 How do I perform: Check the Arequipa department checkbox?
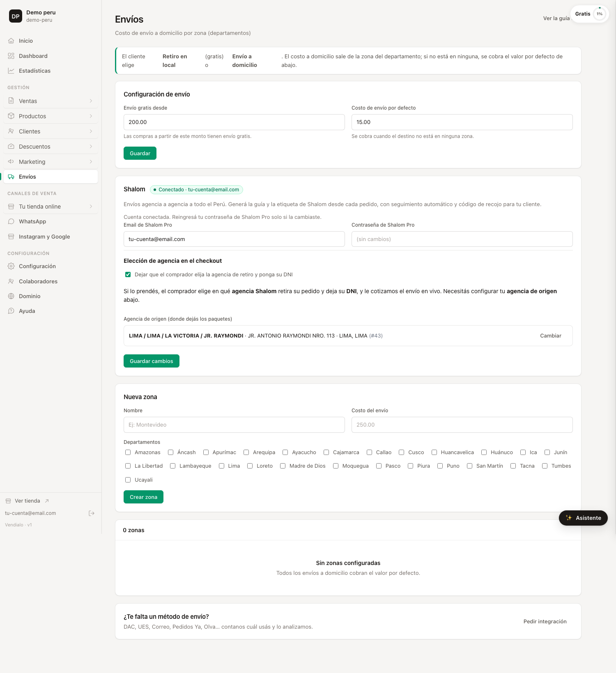click(x=246, y=452)
